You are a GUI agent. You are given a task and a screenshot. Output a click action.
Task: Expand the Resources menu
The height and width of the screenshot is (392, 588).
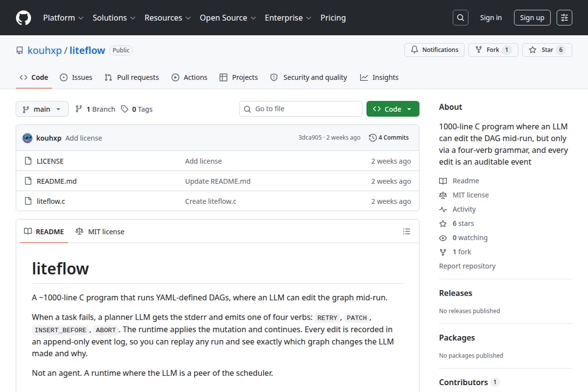(x=167, y=18)
